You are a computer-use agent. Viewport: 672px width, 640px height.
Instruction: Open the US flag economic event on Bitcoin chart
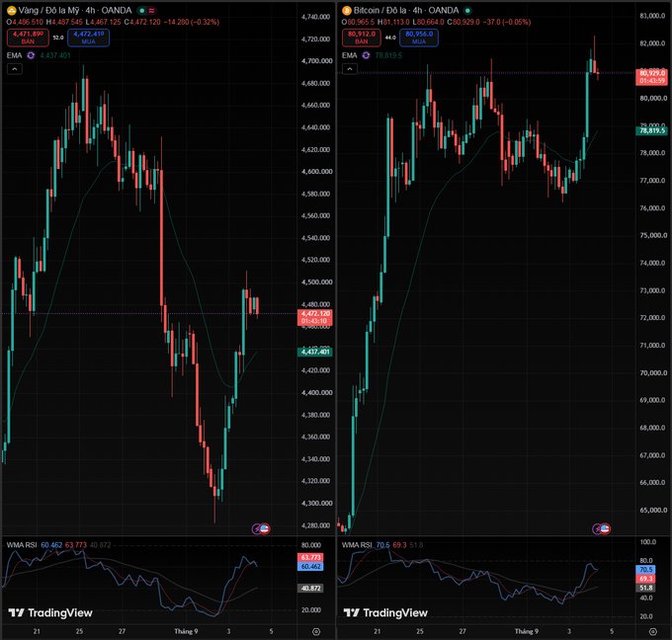605,529
